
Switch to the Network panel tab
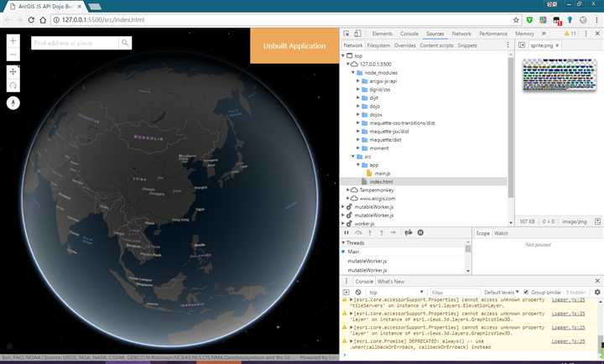coord(461,34)
